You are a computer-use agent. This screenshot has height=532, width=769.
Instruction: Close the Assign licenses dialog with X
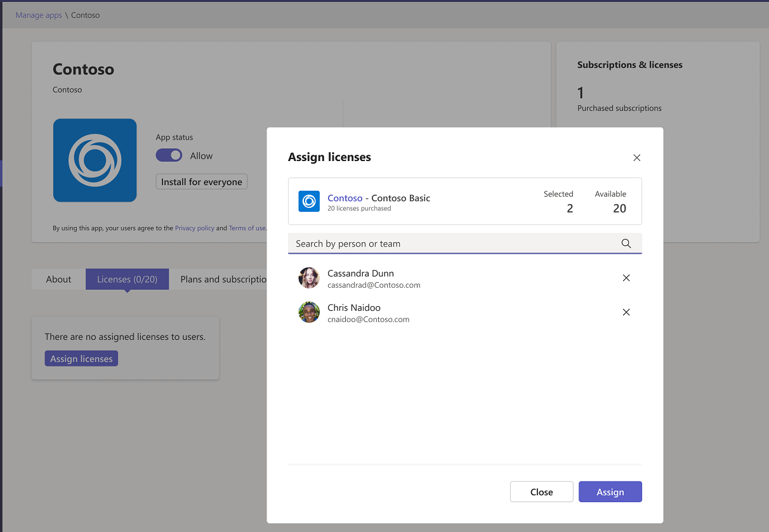[x=637, y=158]
